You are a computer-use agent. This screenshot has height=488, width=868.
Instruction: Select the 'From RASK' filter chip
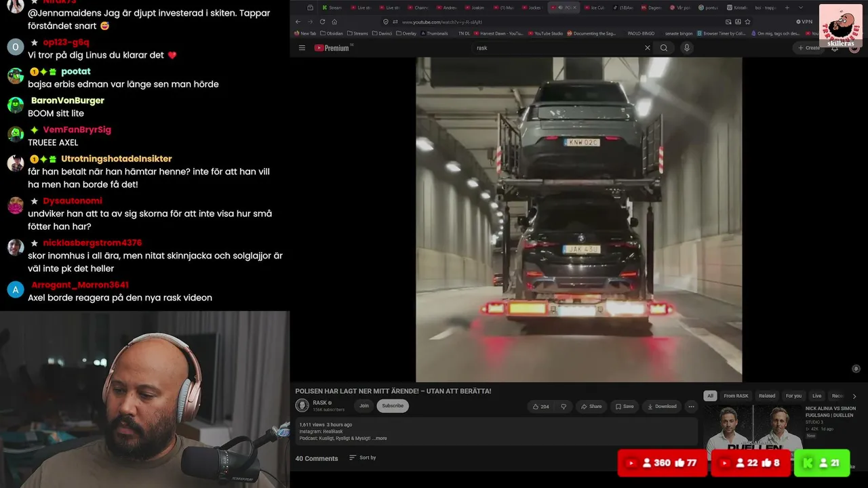[x=736, y=396]
